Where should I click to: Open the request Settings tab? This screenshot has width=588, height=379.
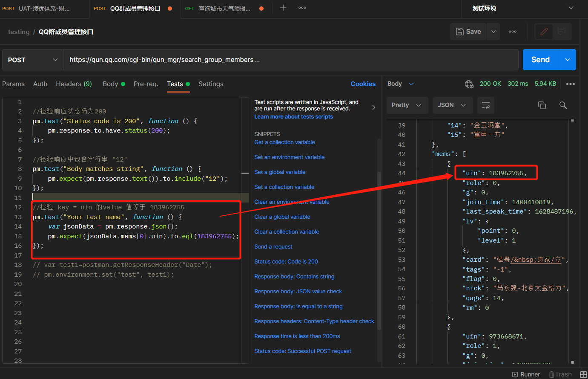tap(211, 84)
